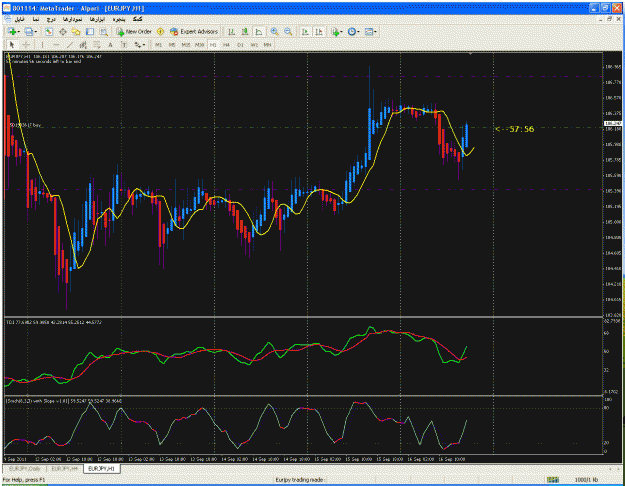Image resolution: width=625 pixels, height=486 pixels.
Task: Select the Cursor arrow tool
Action: point(12,45)
